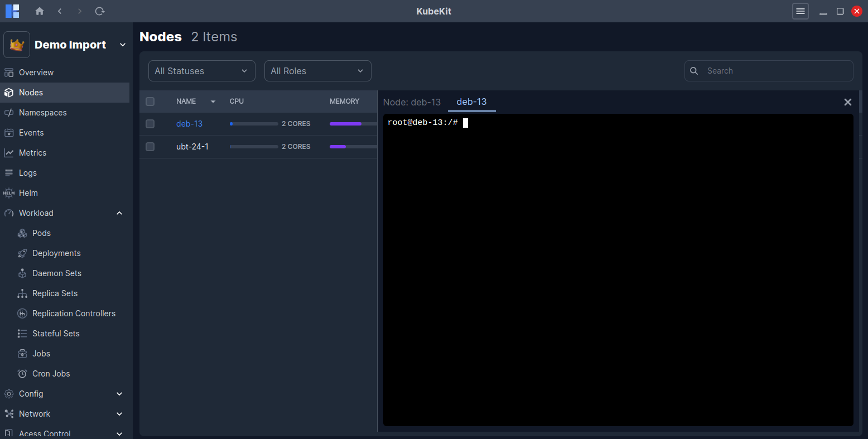Open the All Roles filter dropdown
Screen dimensions: 868x439
point(317,71)
